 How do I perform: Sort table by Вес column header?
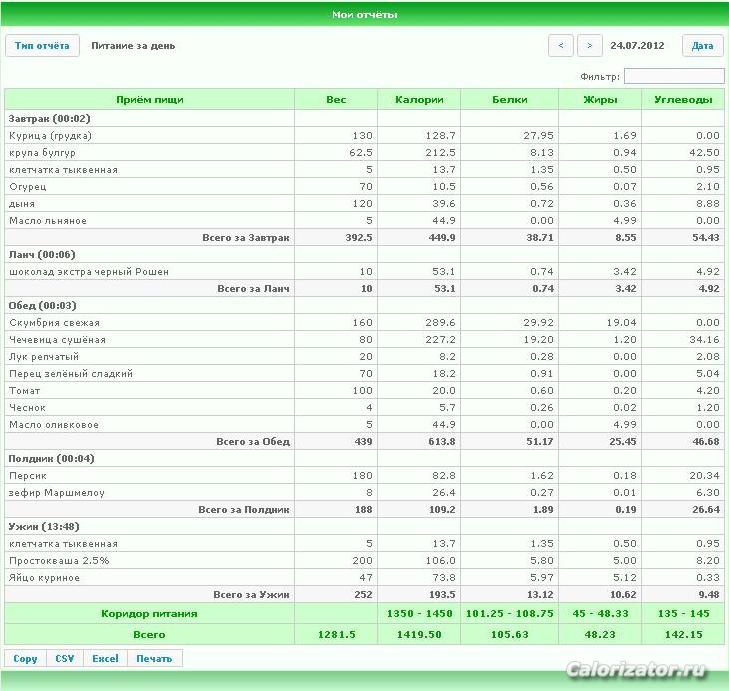(336, 100)
